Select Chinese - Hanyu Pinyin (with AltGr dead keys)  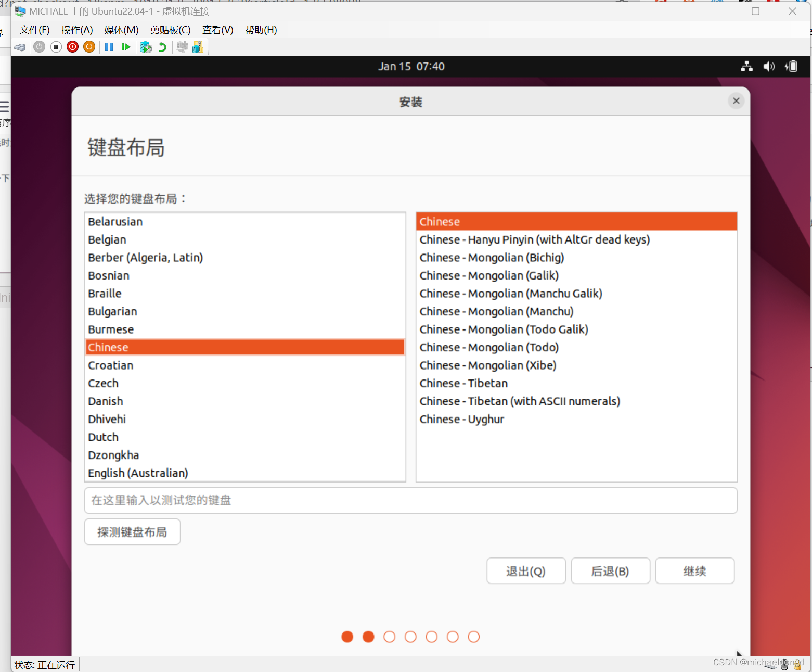pyautogui.click(x=577, y=239)
